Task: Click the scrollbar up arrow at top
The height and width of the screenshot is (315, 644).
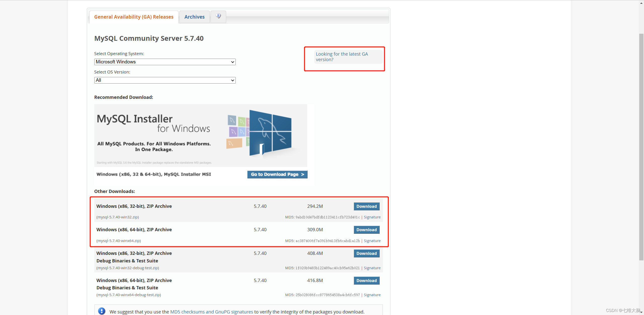Action: click(641, 3)
